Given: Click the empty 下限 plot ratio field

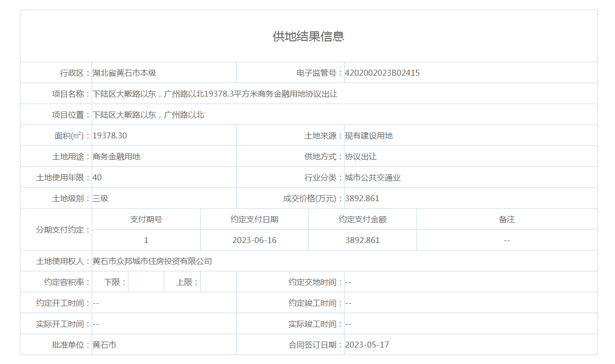Looking at the screenshot, I should pyautogui.click(x=146, y=282).
